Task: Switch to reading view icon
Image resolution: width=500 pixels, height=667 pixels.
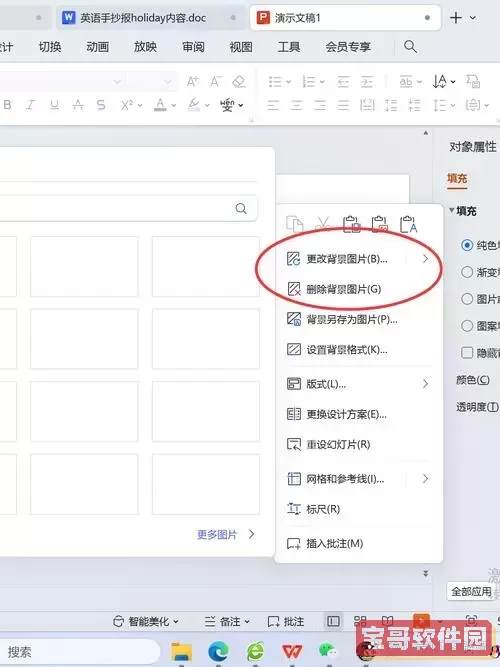Action: [x=387, y=621]
